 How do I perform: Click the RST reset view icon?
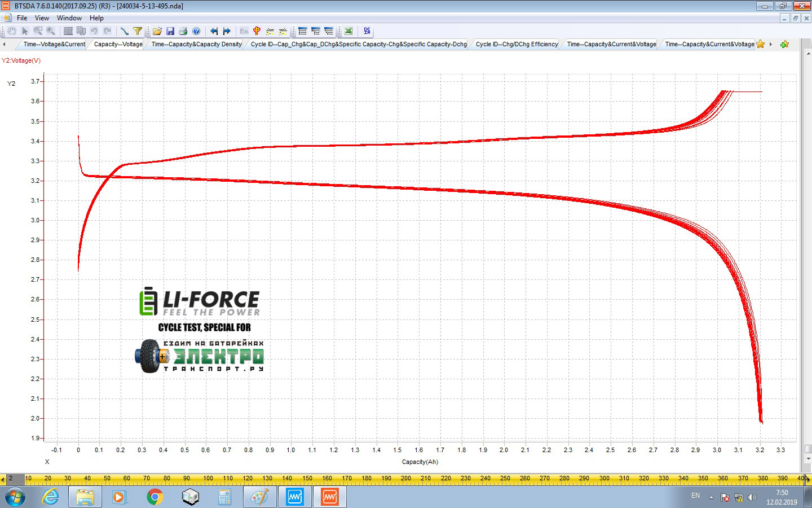[68, 31]
